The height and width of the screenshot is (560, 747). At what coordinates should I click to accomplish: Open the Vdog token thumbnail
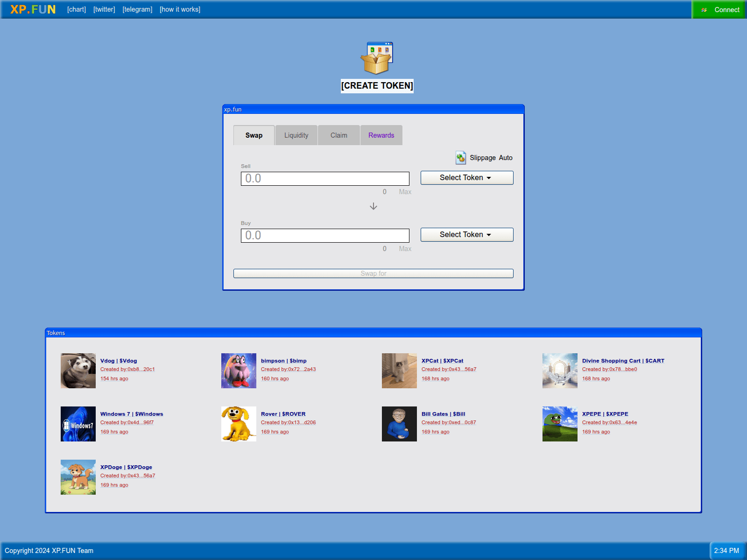[78, 371]
